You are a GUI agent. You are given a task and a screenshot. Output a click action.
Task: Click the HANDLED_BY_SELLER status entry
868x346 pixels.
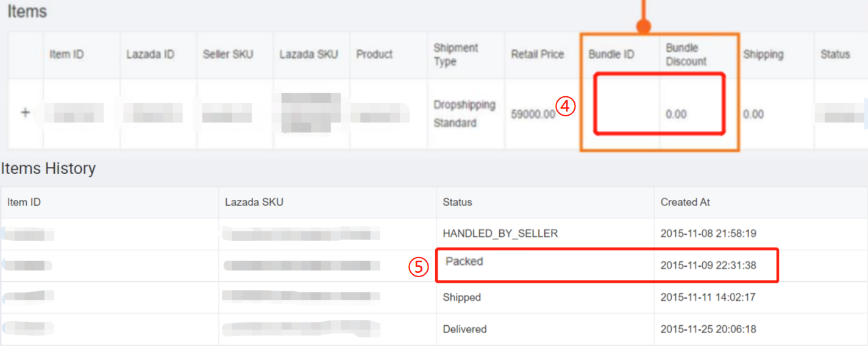[x=500, y=233]
